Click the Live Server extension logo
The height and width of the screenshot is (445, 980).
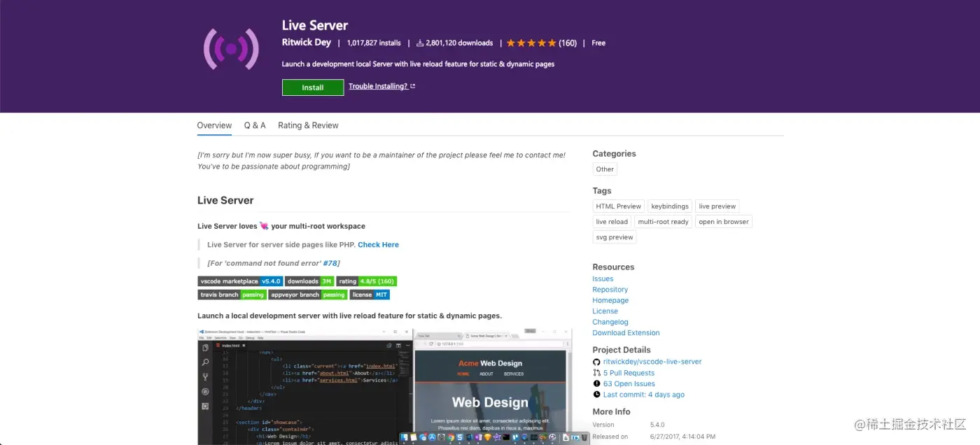(232, 48)
